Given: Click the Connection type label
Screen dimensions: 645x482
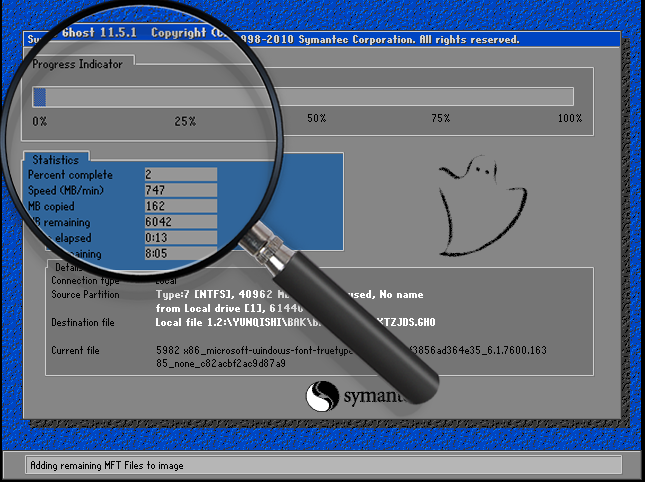Looking at the screenshot, I should [x=85, y=280].
